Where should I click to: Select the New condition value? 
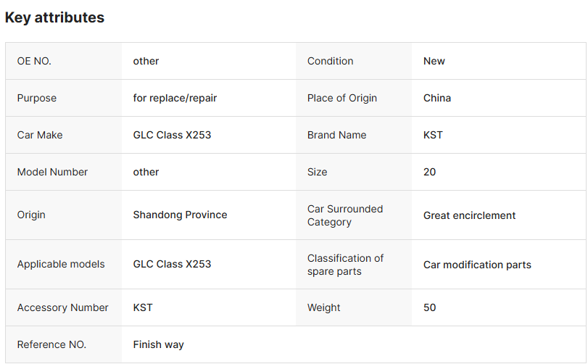point(434,61)
